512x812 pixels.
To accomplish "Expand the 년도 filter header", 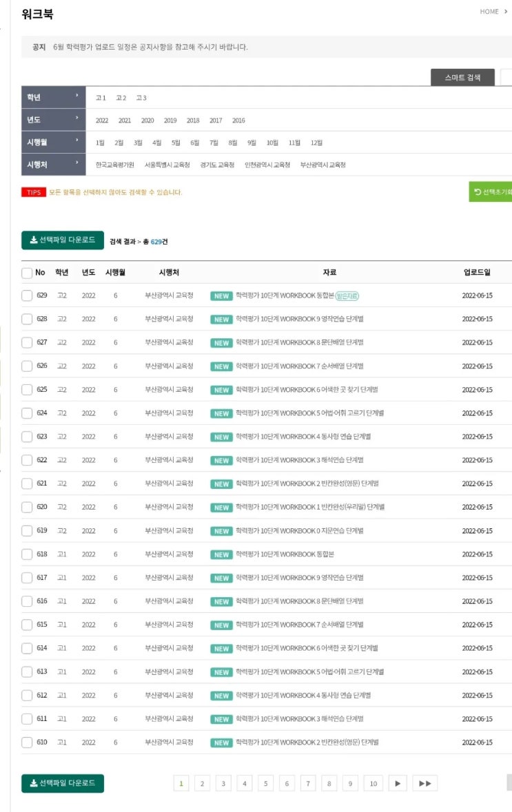I will point(53,120).
